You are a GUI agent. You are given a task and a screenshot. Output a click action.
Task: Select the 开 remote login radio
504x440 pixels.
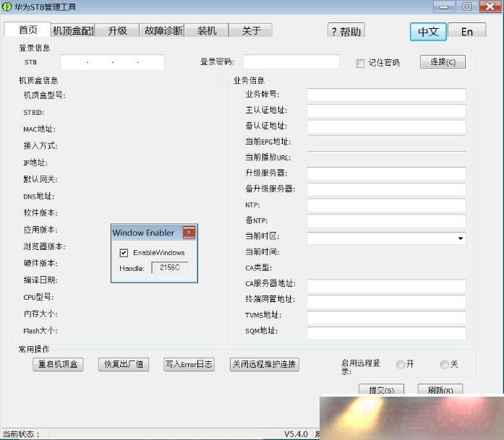400,364
